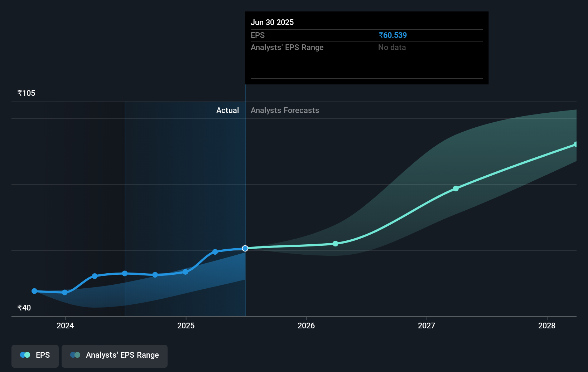Select the blue EPS legend dot icon

tap(23, 354)
